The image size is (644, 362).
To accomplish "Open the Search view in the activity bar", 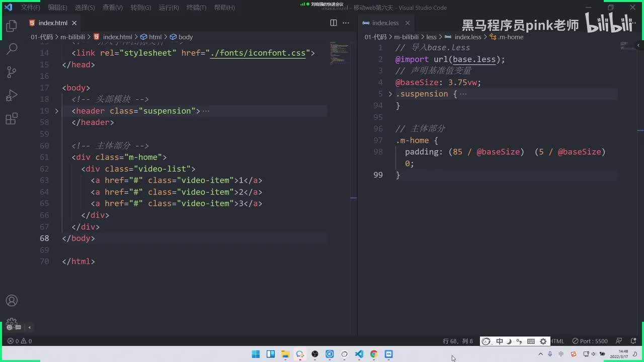I will click(12, 49).
